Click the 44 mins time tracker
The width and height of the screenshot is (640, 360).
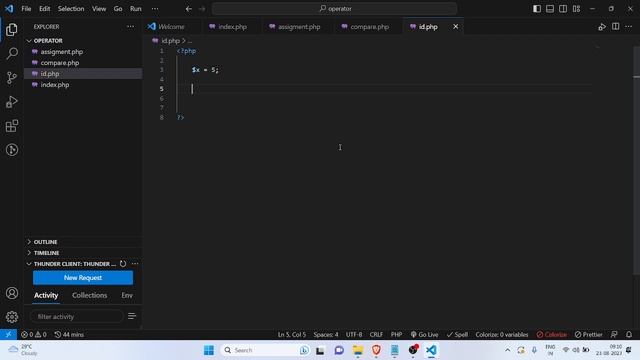click(69, 334)
